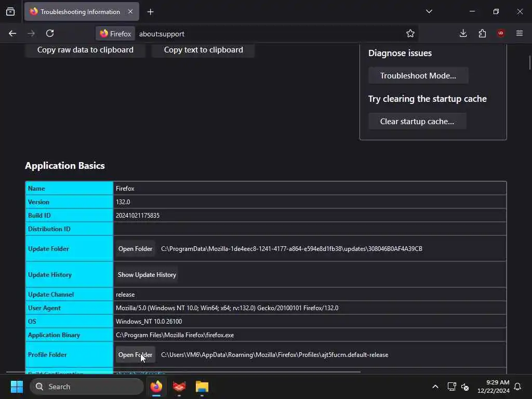Open the Update Folder
Screen dimensions: 532x399
tap(135, 249)
